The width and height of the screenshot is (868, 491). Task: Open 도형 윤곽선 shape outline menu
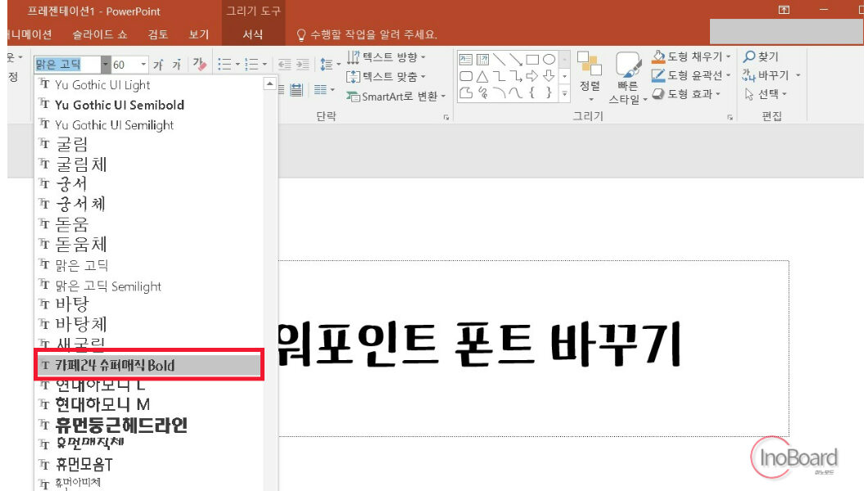[691, 75]
